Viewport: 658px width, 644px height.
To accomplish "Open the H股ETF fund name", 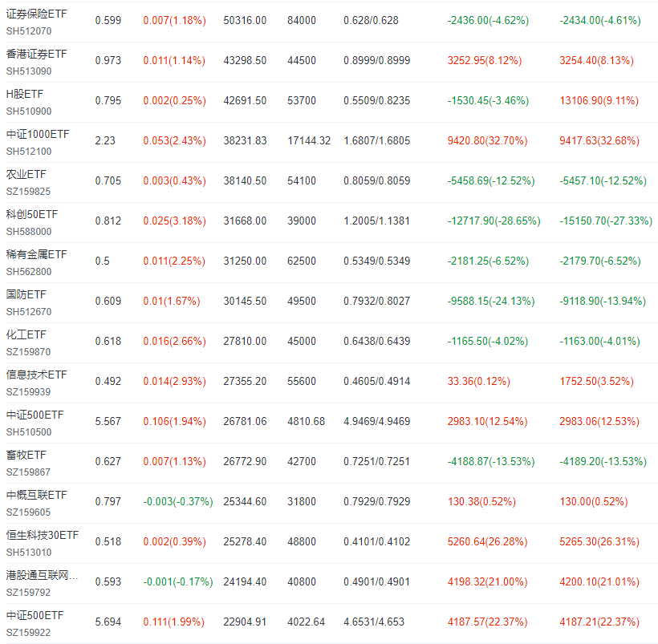I will pos(25,94).
